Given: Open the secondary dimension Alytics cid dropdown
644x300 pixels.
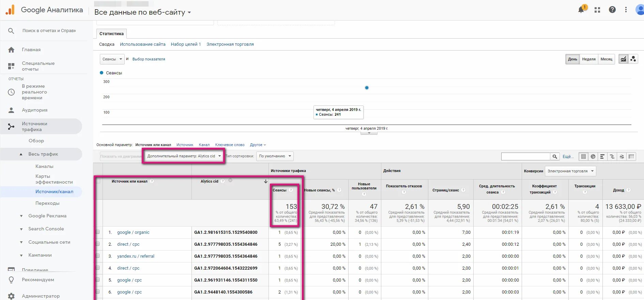Looking at the screenshot, I should (184, 156).
